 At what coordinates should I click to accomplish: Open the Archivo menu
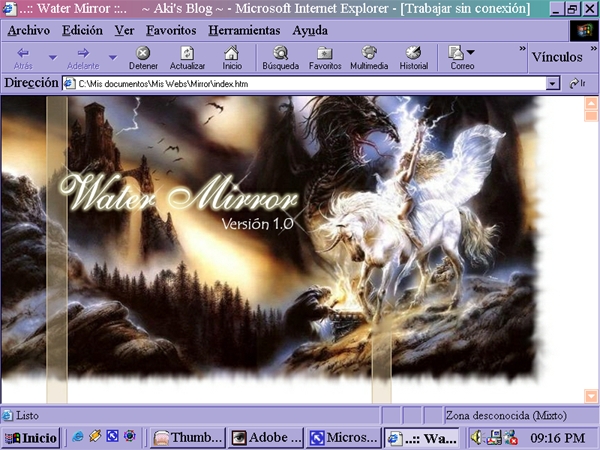click(29, 30)
